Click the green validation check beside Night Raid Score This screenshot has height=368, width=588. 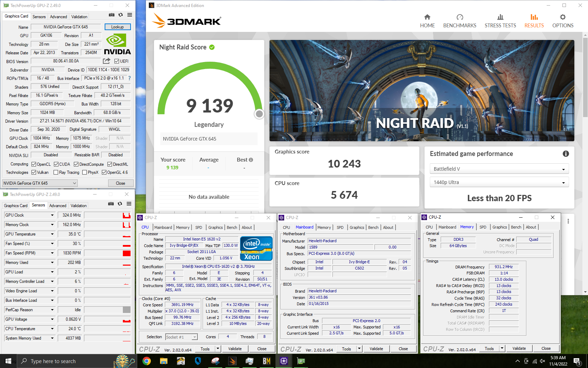(212, 47)
